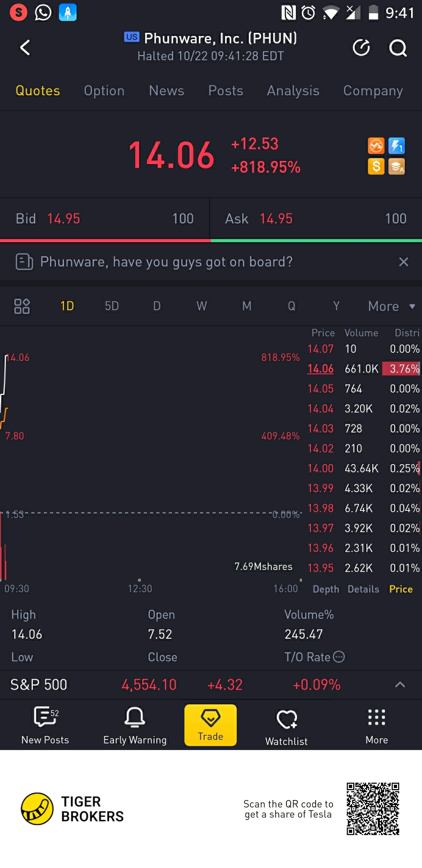Tap the Bid 14.95 quote

coord(105,219)
